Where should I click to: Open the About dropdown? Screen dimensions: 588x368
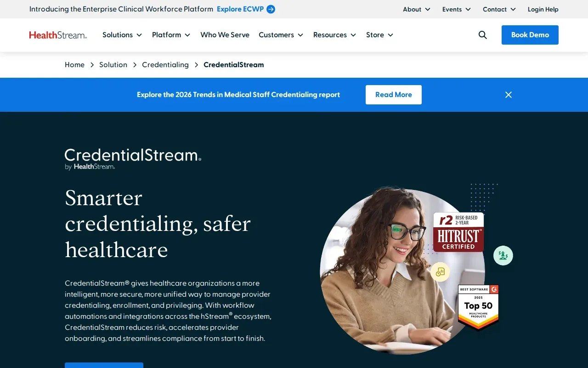pyautogui.click(x=417, y=9)
